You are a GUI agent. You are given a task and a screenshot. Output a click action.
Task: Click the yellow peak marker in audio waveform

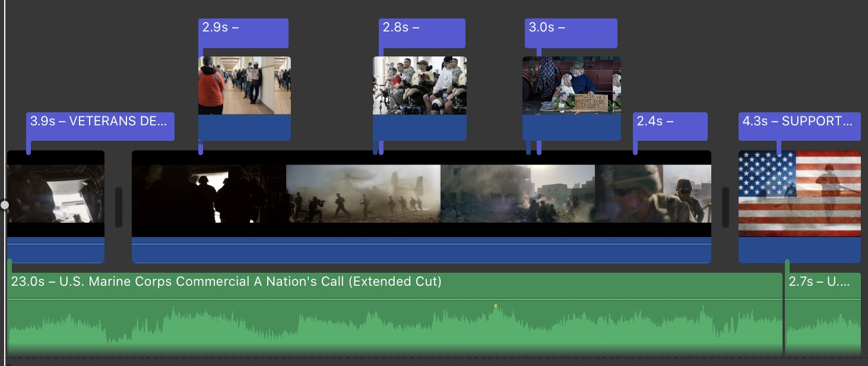click(x=496, y=306)
